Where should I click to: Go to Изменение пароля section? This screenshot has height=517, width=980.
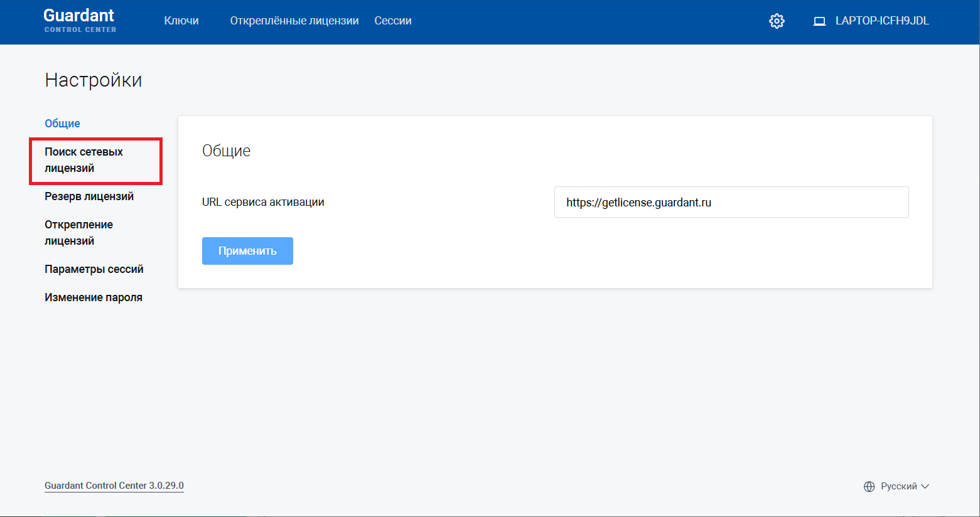(94, 297)
